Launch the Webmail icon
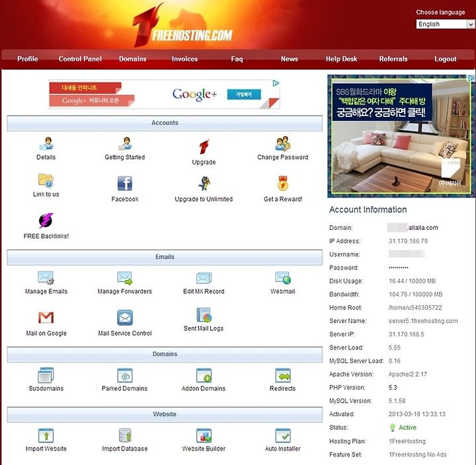 (283, 277)
